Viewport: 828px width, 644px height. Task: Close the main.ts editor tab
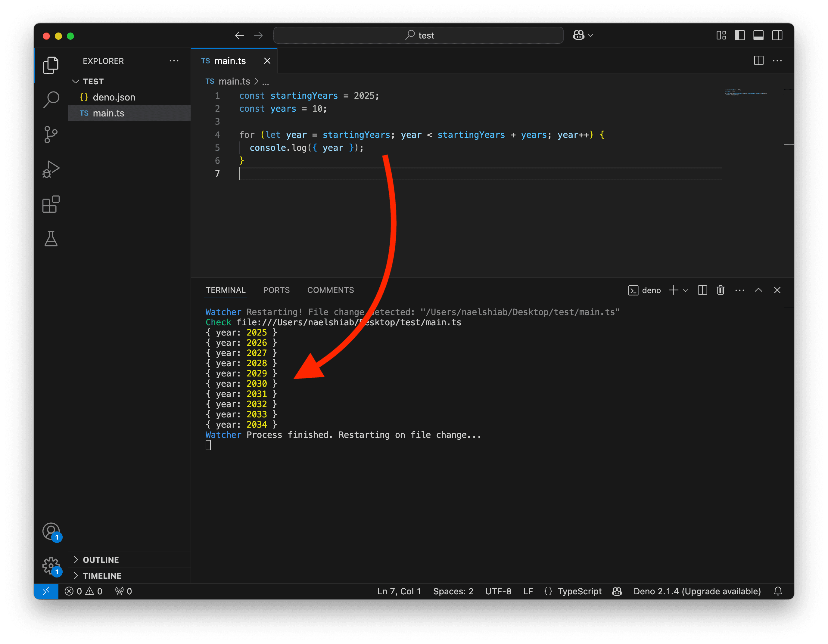[x=267, y=60]
